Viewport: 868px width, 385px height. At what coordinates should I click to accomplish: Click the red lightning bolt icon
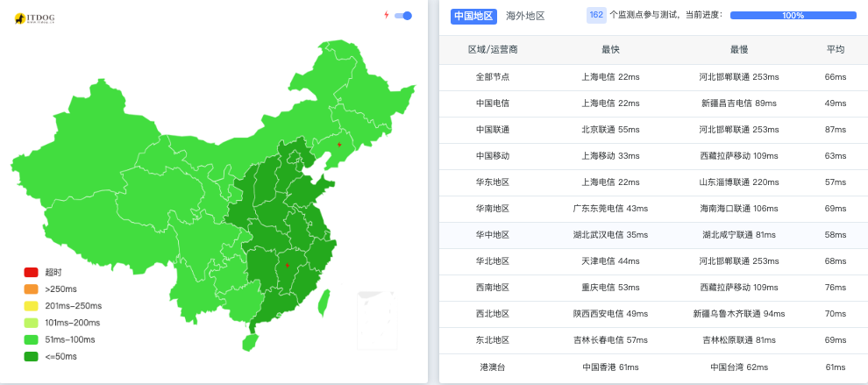pos(387,15)
